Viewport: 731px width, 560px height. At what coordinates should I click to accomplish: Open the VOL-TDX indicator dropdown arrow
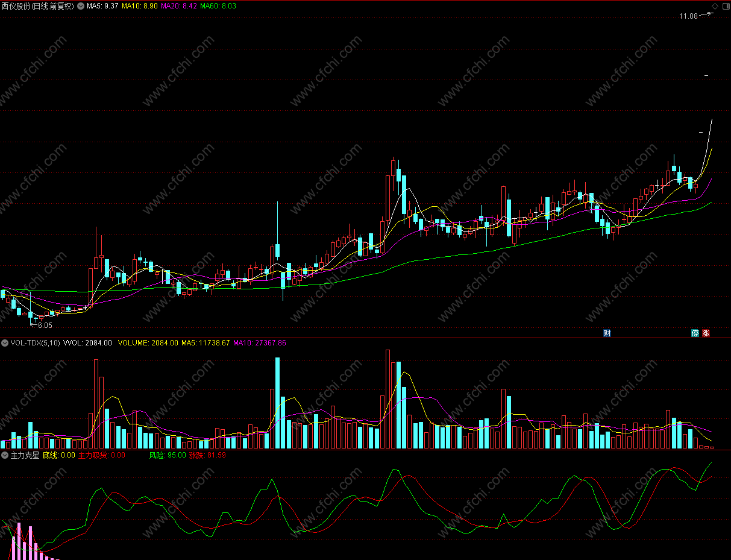pyautogui.click(x=5, y=343)
